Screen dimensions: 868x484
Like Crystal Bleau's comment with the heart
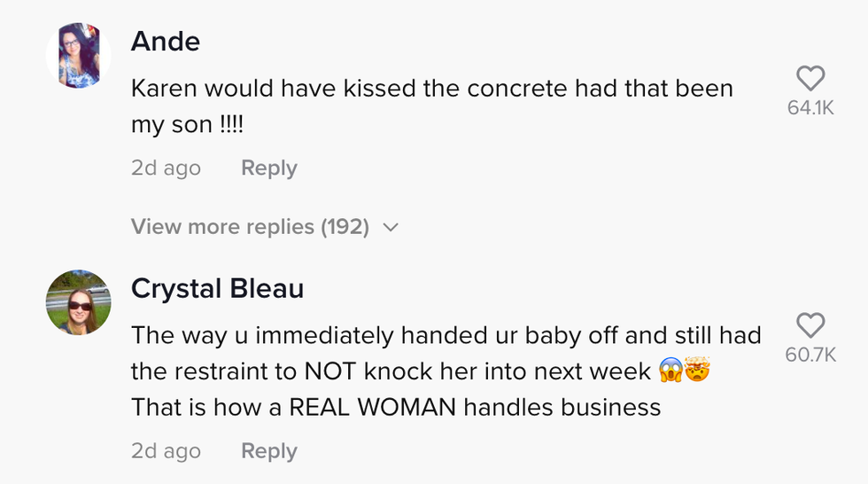pyautogui.click(x=810, y=325)
